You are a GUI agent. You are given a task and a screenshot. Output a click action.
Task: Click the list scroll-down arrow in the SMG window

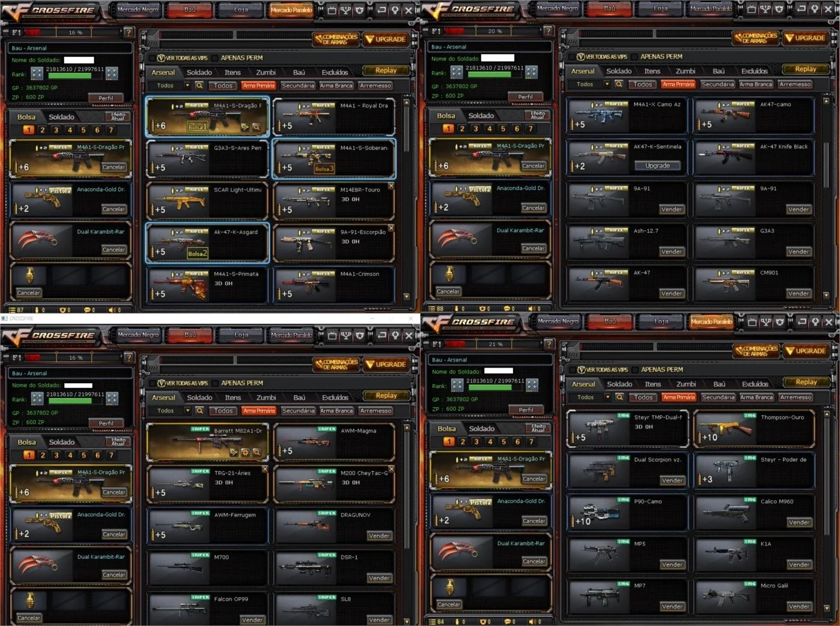pyautogui.click(x=826, y=609)
